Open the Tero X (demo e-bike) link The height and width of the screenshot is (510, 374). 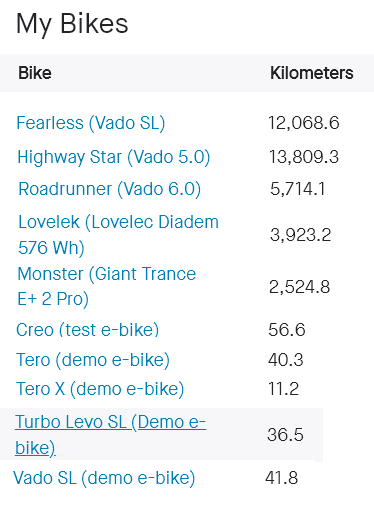point(100,389)
